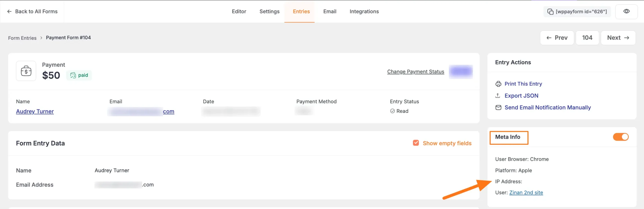Click the paid status badge icon

point(73,75)
